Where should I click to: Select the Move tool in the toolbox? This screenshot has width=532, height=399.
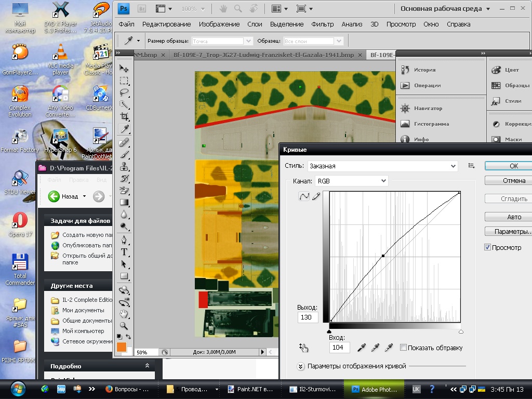coord(124,69)
